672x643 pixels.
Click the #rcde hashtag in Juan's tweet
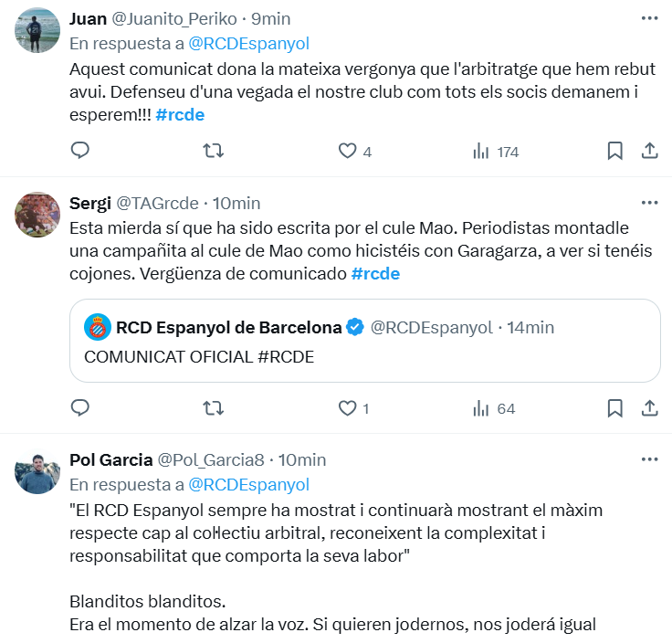pos(180,115)
